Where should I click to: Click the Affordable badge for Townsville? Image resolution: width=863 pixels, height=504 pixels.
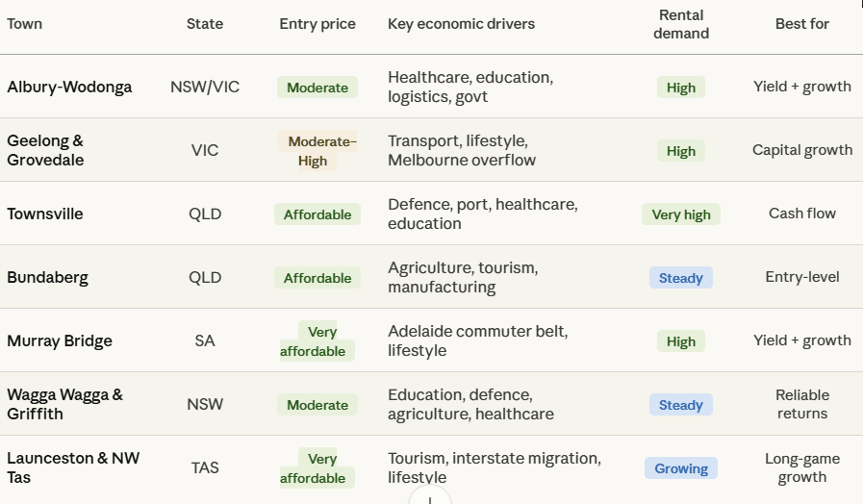(x=317, y=214)
